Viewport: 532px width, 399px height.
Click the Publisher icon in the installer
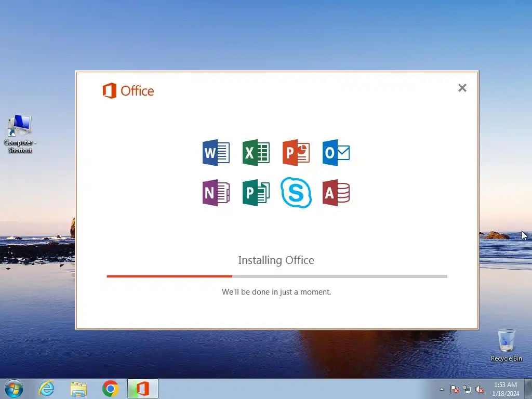(x=256, y=193)
